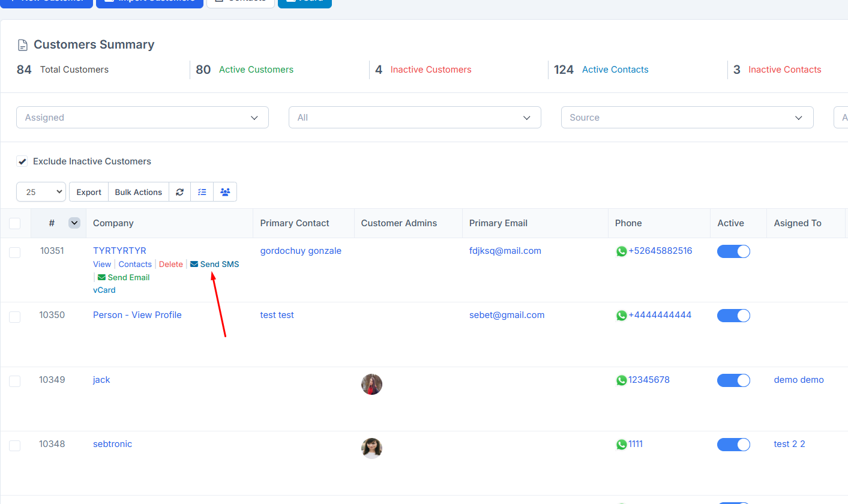Open Person - View Profile customer link
The width and height of the screenshot is (848, 504).
(x=137, y=314)
